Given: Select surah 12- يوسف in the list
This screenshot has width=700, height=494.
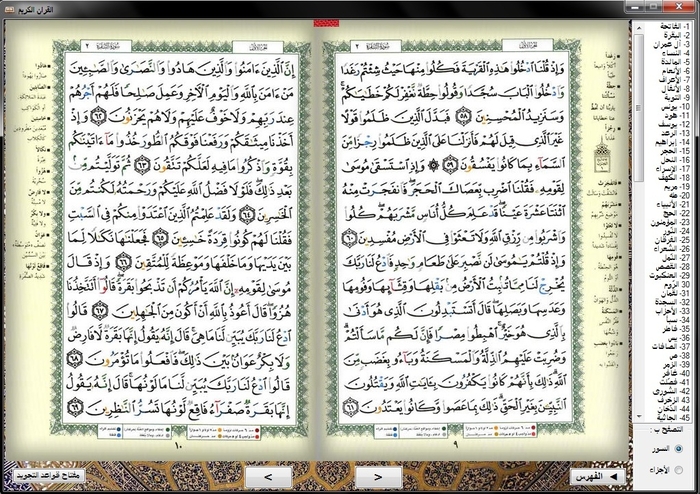Looking at the screenshot, I should (675, 125).
